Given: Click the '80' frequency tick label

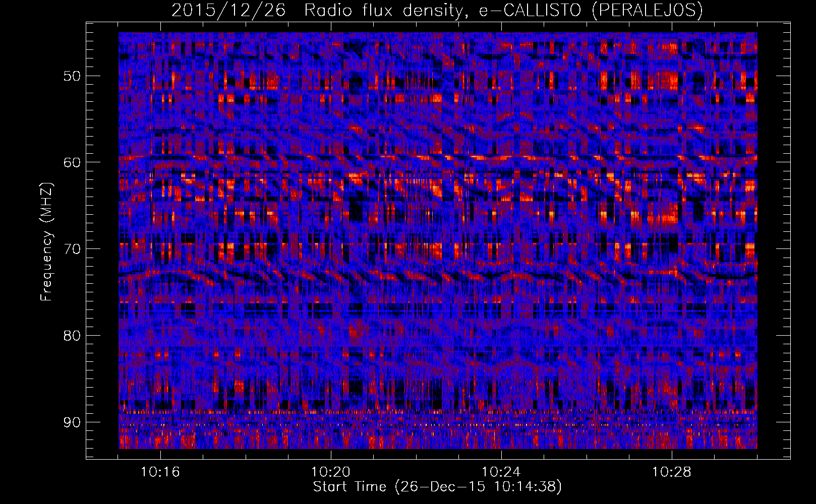Looking at the screenshot, I should tap(72, 336).
